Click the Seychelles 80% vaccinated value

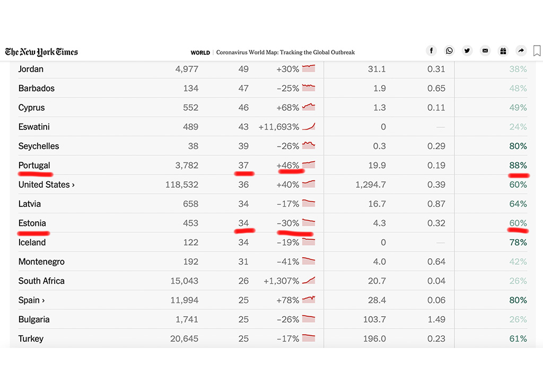click(x=518, y=146)
